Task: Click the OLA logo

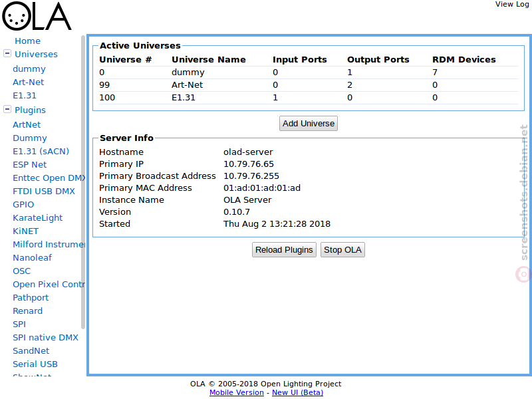Action: tap(37, 16)
